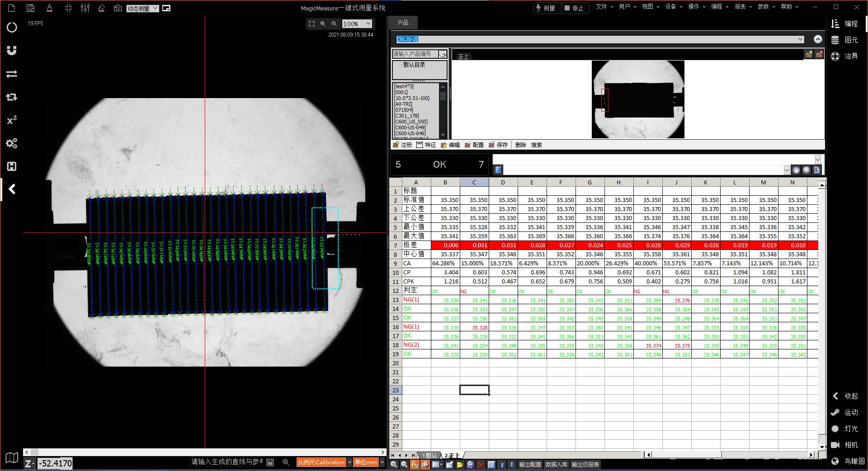Click the 特征 feature button
868x471 pixels.
tap(426, 145)
